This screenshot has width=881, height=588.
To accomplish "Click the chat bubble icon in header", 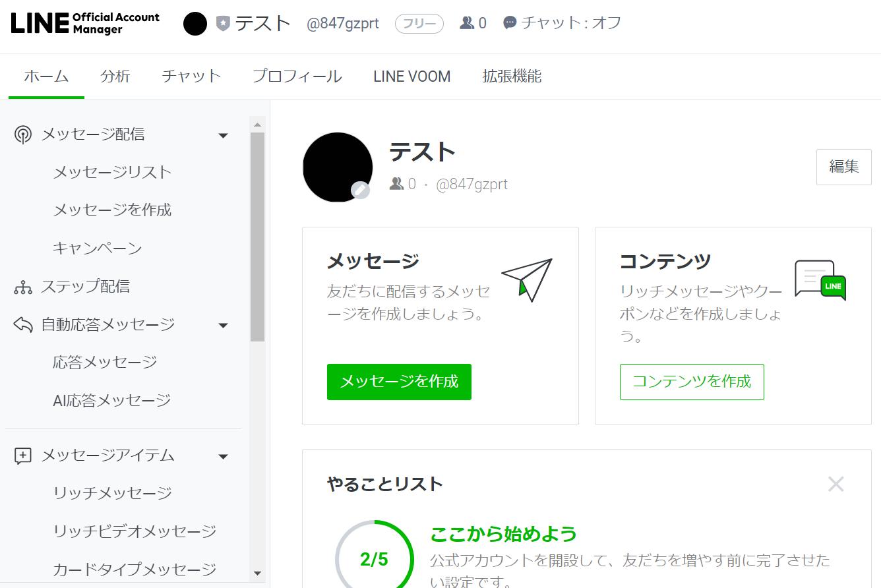I will 510,23.
